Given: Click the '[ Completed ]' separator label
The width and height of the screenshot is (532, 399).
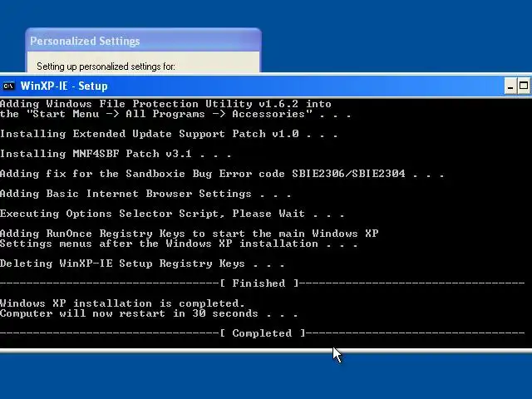Looking at the screenshot, I should pyautogui.click(x=263, y=333).
